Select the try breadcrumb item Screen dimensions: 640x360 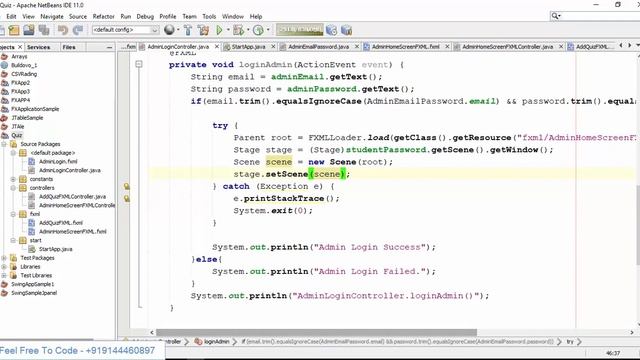click(x=570, y=342)
